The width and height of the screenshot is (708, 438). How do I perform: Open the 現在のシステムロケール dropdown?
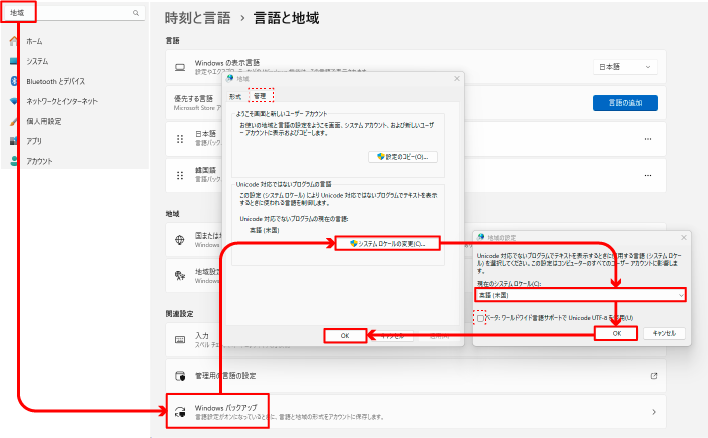click(581, 295)
